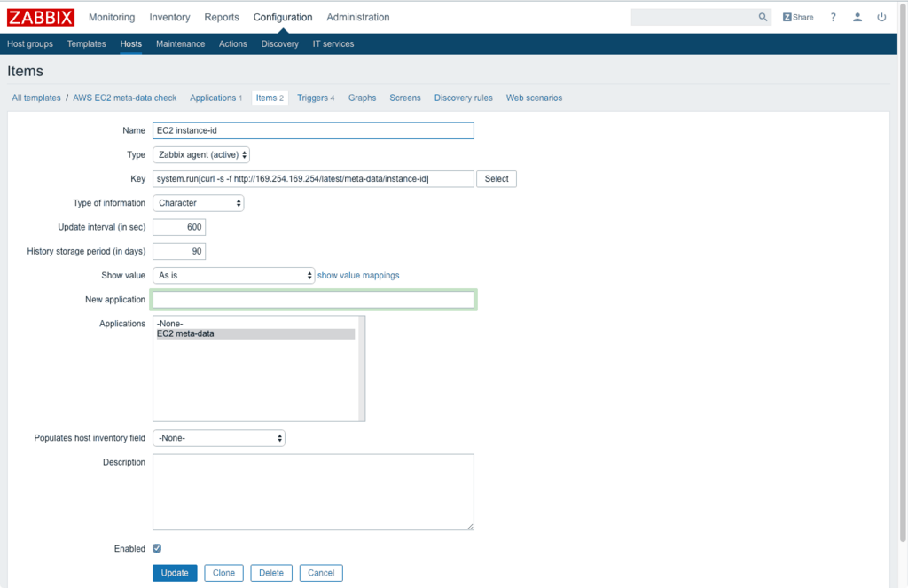Viewport: 908px width, 588px height.
Task: Open the Type dropdown
Action: pos(201,154)
